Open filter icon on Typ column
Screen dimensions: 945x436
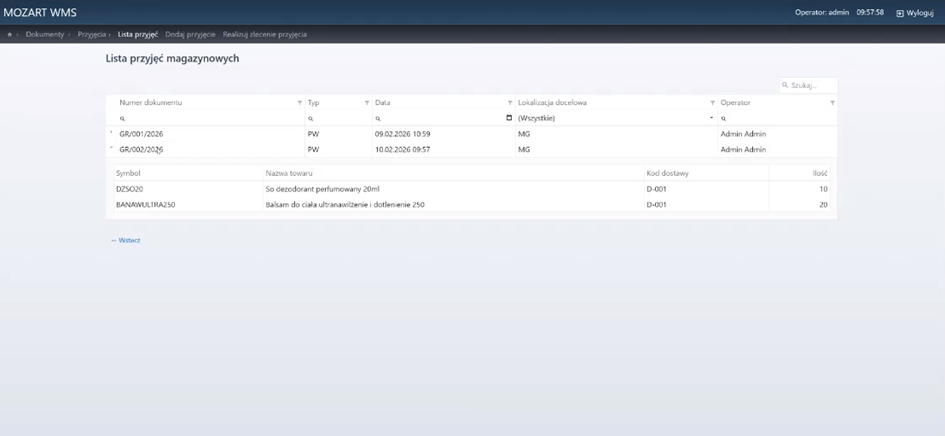pyautogui.click(x=366, y=103)
